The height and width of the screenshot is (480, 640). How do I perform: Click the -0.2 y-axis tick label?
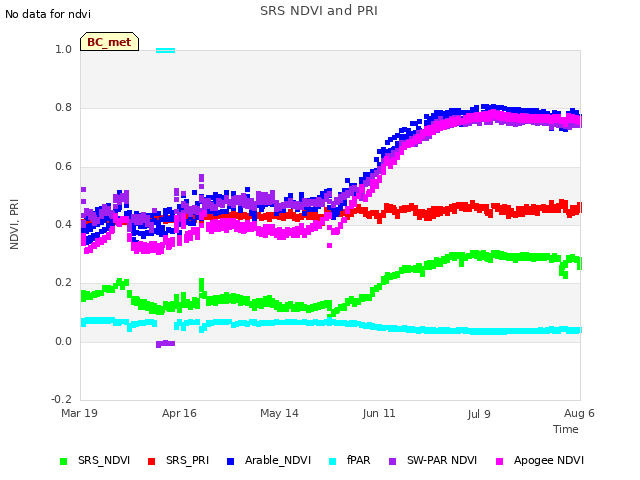61,399
